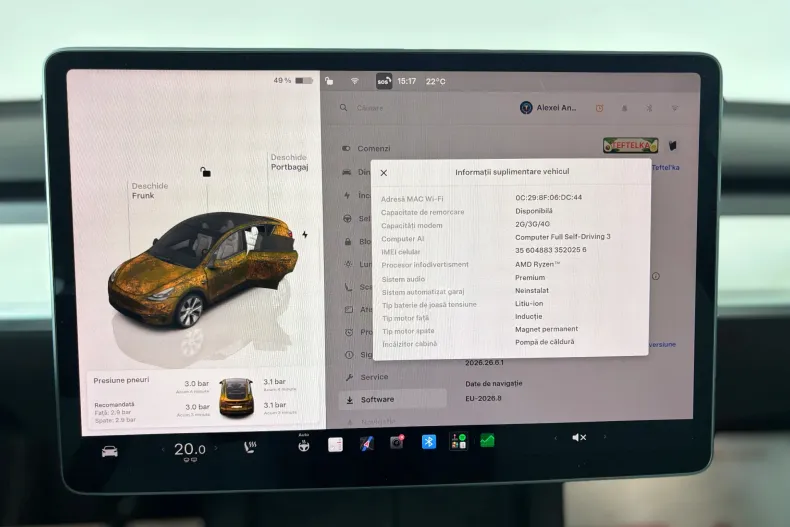Turn on seat heating icon
Screen dimensions: 790x527
click(x=250, y=447)
